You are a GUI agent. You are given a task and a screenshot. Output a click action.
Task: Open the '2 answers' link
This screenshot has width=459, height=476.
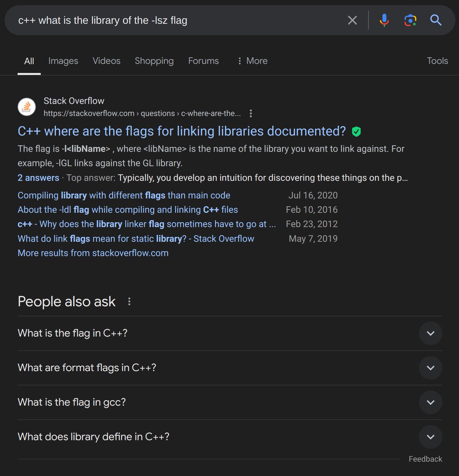coord(38,178)
